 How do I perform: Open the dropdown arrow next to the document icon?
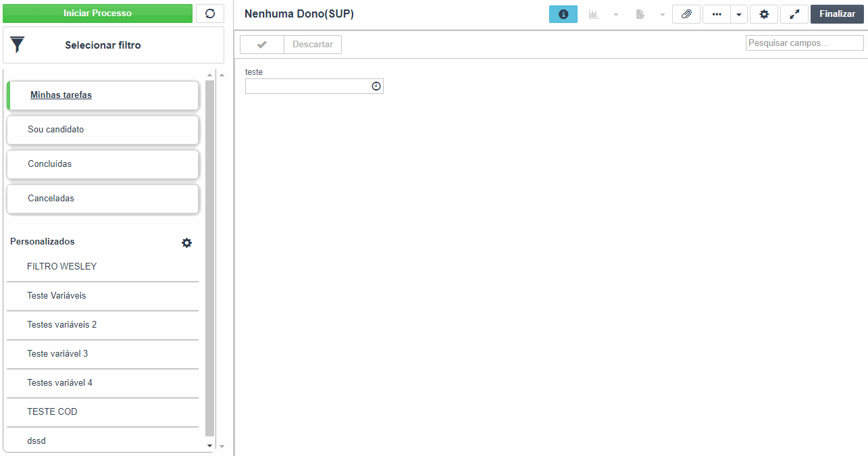pos(662,14)
